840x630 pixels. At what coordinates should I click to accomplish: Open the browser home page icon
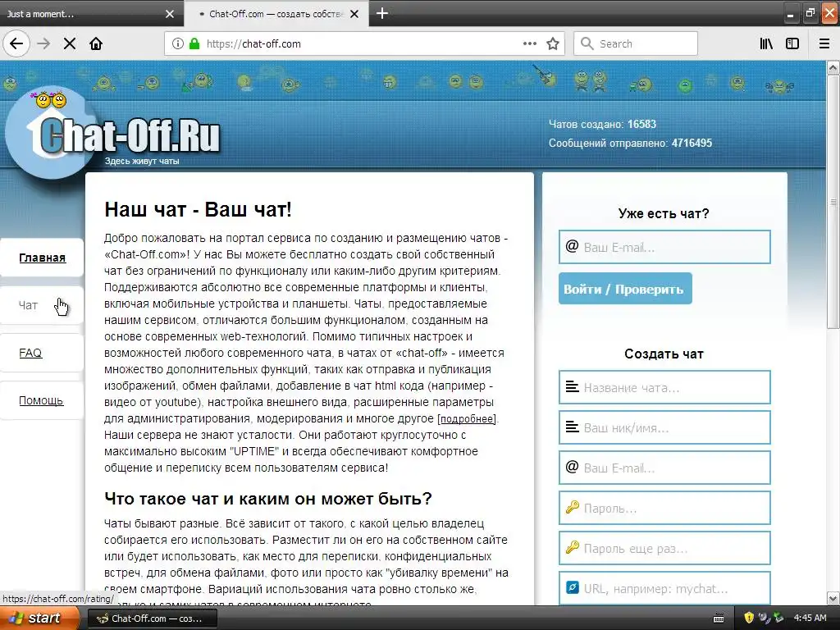tap(96, 43)
